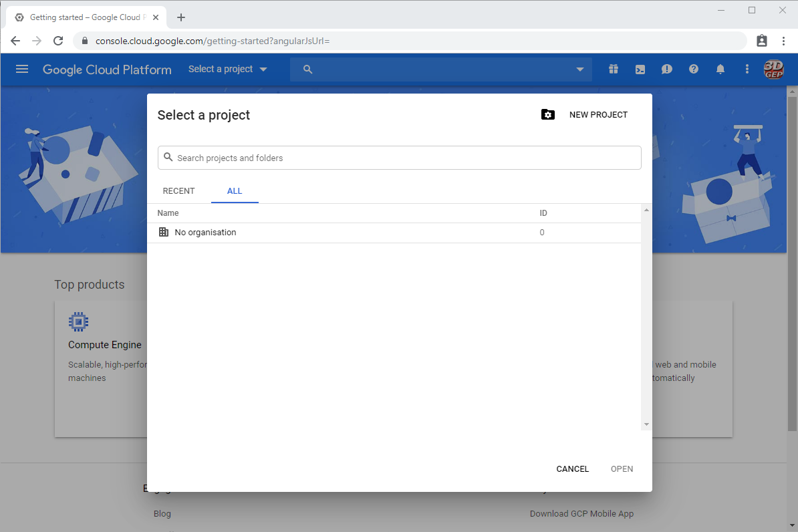The height and width of the screenshot is (532, 798).
Task: Click the ID value 0
Action: pyautogui.click(x=542, y=233)
